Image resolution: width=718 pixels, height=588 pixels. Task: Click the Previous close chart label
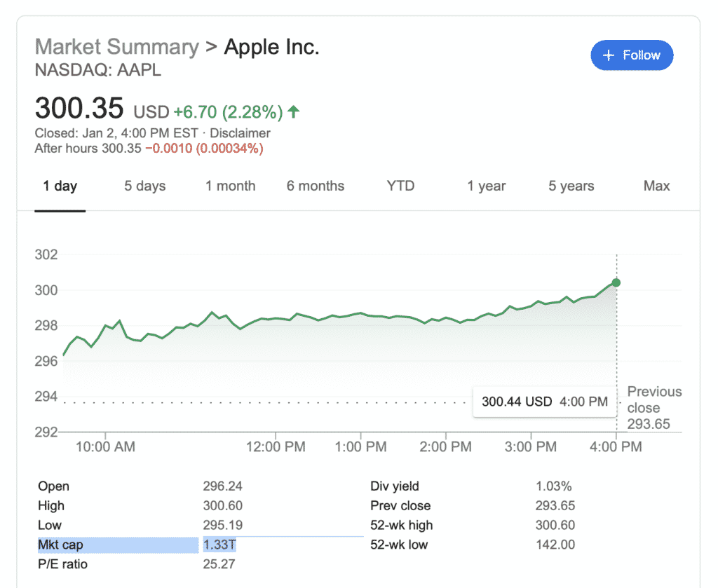coord(653,407)
